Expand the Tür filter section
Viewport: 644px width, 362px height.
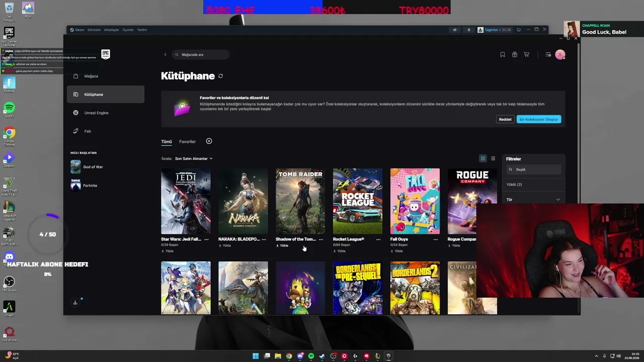533,200
